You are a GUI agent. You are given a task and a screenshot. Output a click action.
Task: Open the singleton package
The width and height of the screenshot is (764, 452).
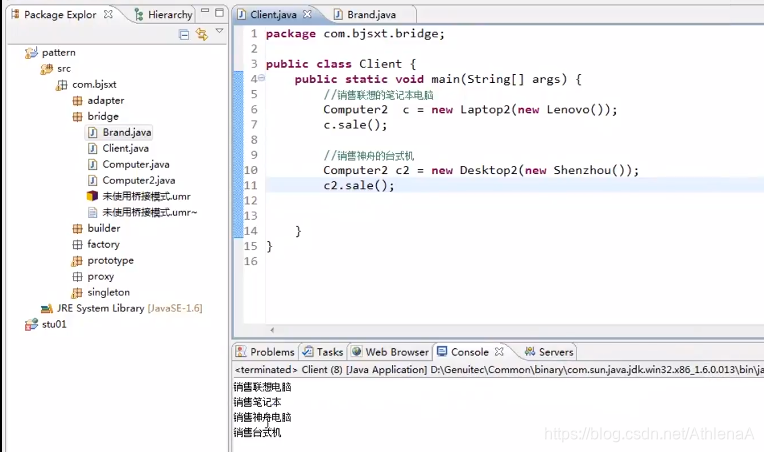pyautogui.click(x=109, y=292)
